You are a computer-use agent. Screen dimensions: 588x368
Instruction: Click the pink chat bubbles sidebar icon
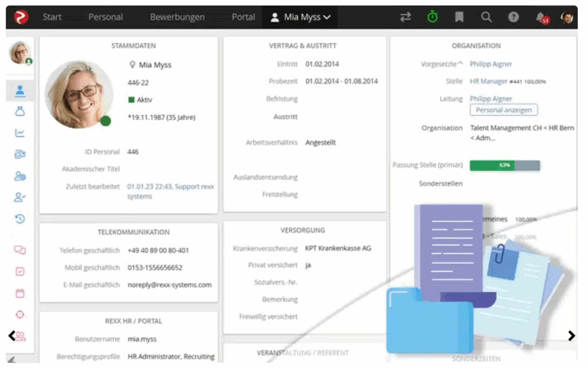click(x=20, y=250)
